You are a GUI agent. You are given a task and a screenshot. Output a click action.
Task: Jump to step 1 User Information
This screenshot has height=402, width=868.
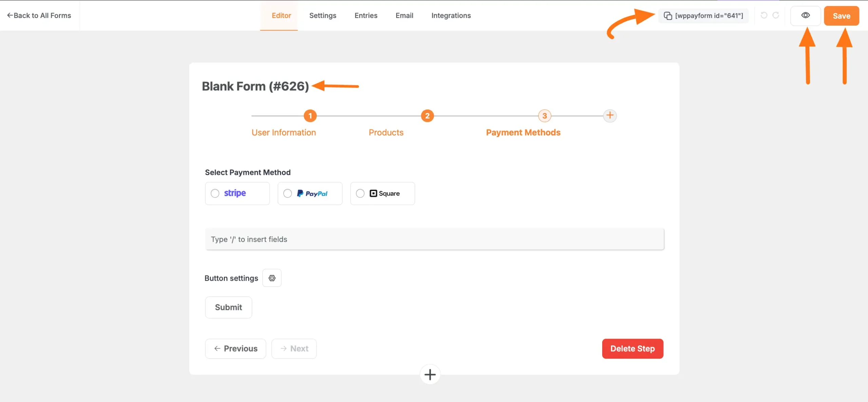[310, 115]
